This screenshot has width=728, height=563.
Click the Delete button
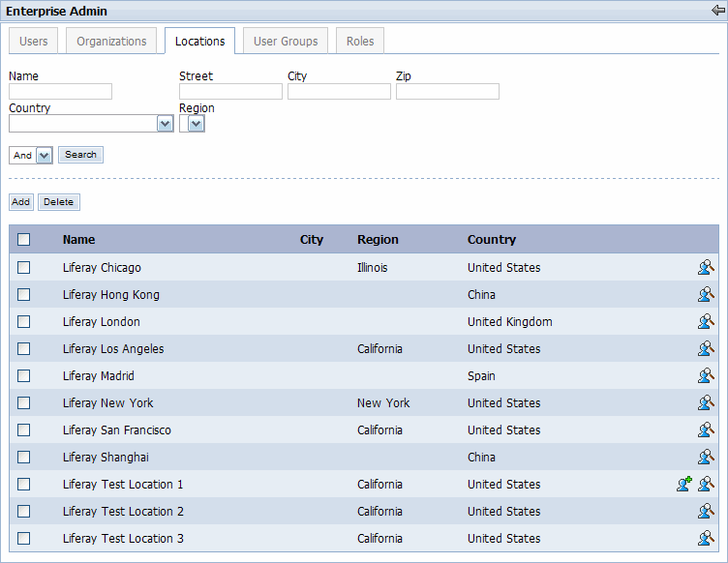[x=58, y=202]
